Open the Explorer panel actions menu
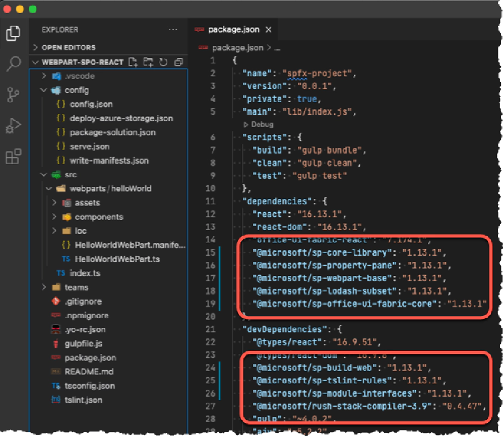Image resolution: width=504 pixels, height=436 pixels. [174, 29]
